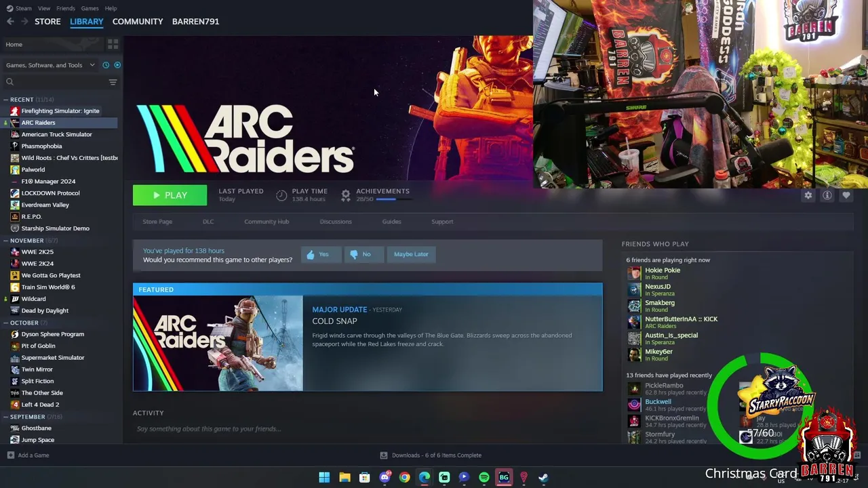This screenshot has height=488, width=868.
Task: Go forward with the right arrow
Action: [x=24, y=22]
